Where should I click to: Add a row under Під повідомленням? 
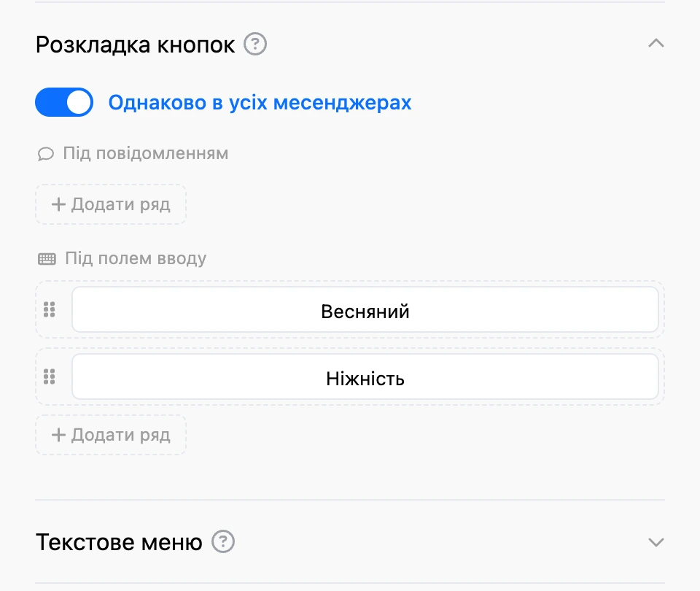pos(111,204)
